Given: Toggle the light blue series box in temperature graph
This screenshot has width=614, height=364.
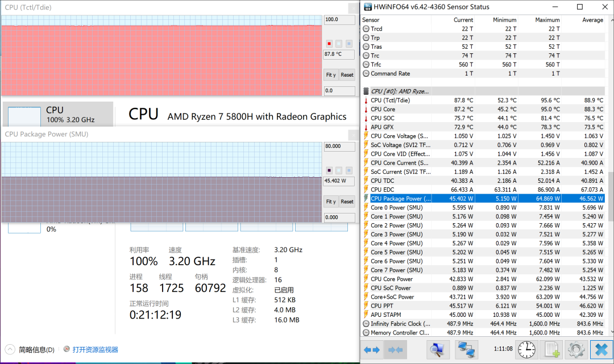Looking at the screenshot, I should [x=349, y=44].
